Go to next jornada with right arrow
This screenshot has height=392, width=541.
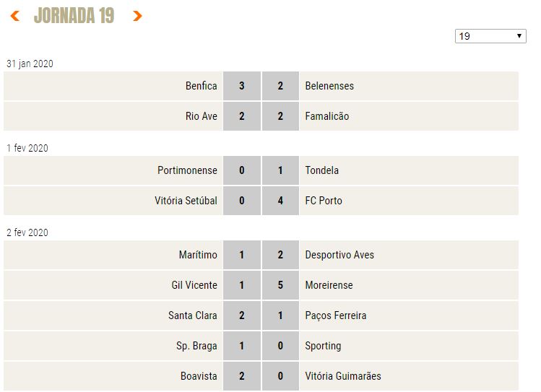pyautogui.click(x=137, y=15)
